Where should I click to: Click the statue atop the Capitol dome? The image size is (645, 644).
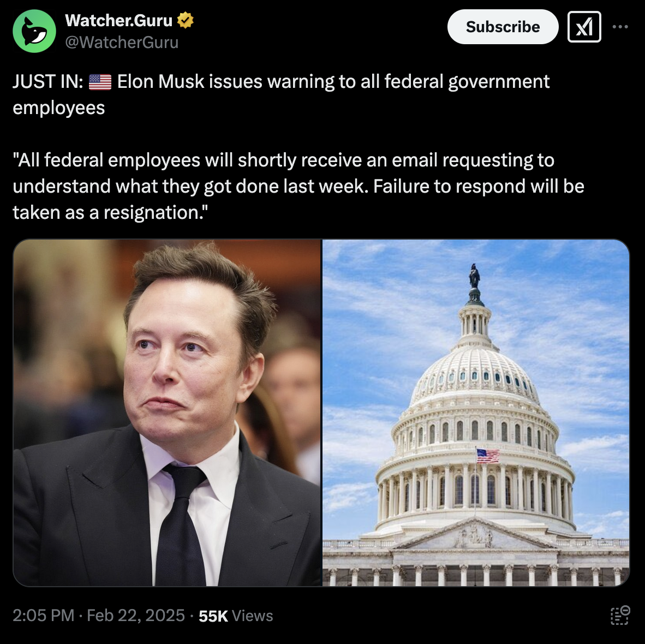pyautogui.click(x=474, y=276)
